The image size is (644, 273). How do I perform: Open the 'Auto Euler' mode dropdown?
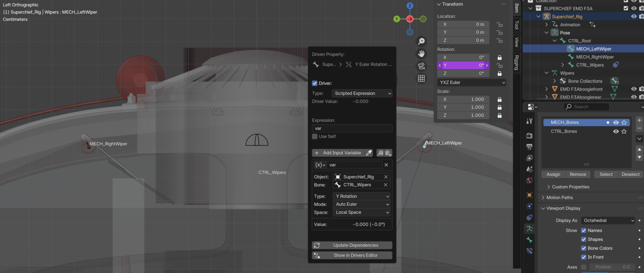362,205
